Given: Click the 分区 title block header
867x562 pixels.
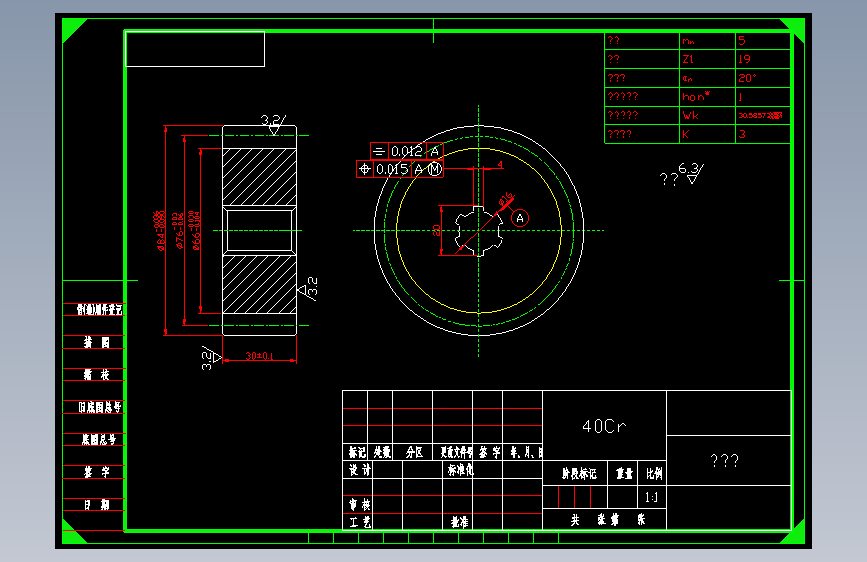Looking at the screenshot, I should (414, 452).
